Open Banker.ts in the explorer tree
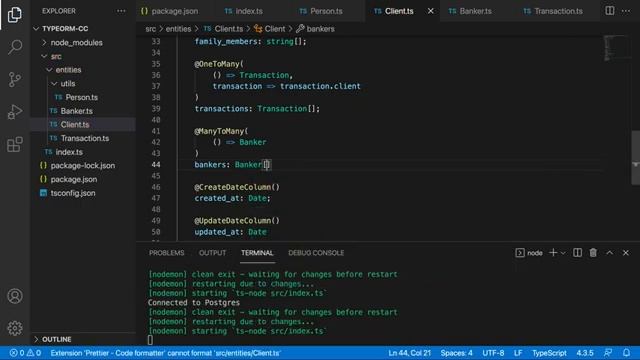 (76, 111)
